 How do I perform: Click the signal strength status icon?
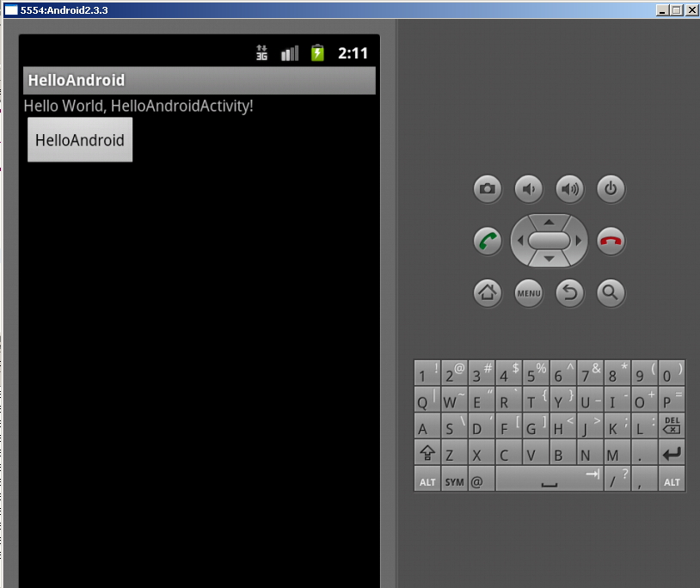click(290, 53)
